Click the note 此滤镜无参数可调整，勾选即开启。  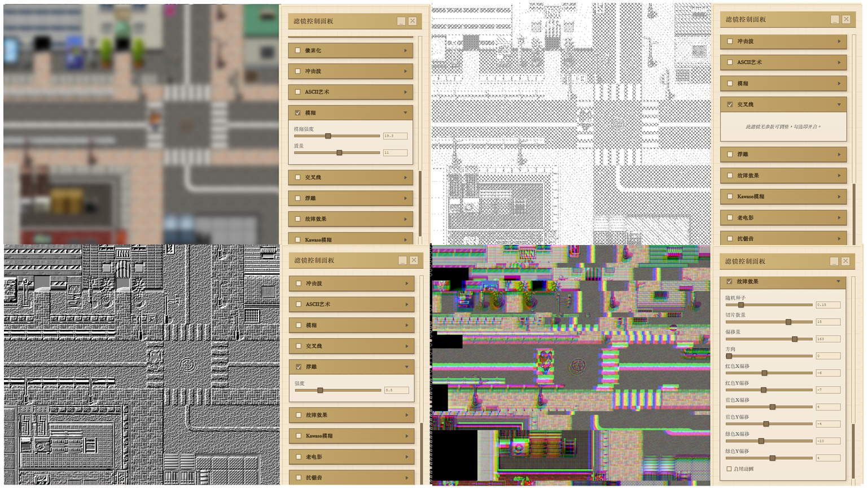click(x=783, y=126)
